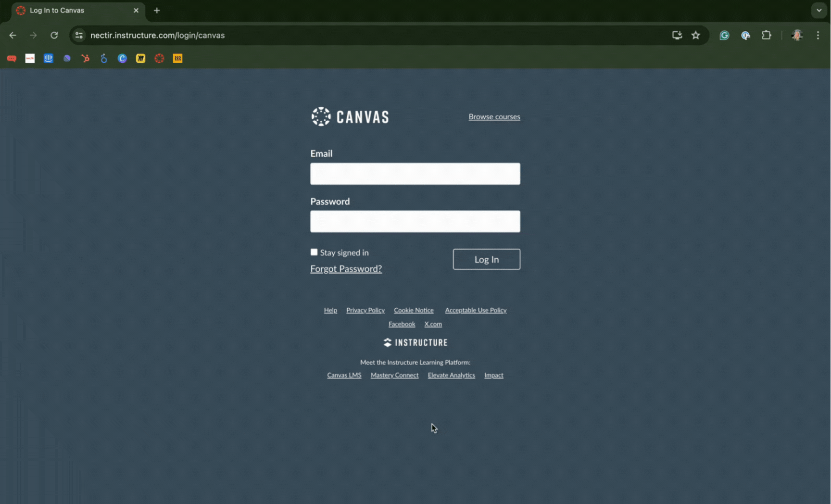This screenshot has height=504, width=831.
Task: Open the Canvas LMS link
Action: tap(344, 375)
